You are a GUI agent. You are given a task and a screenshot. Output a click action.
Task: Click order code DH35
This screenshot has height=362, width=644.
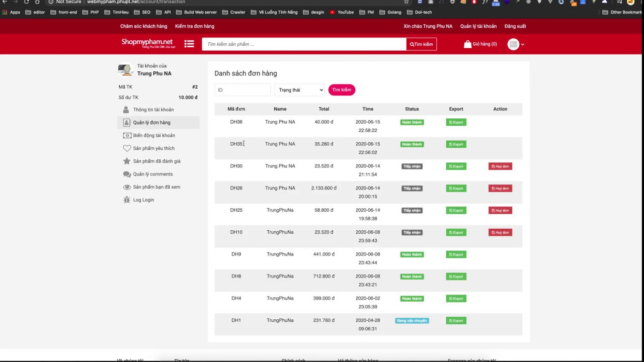click(236, 144)
